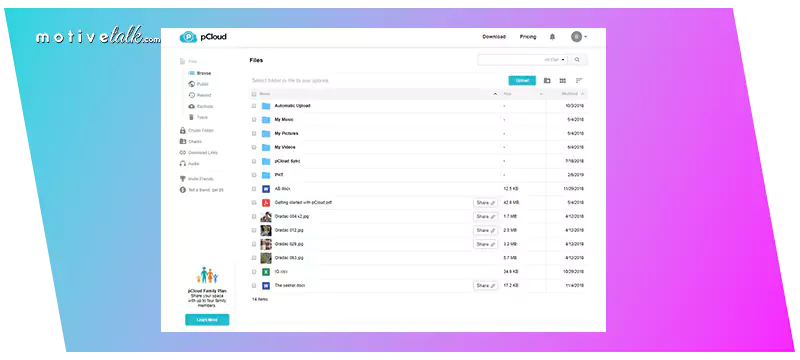Open the All Files search filter dropdown
This screenshot has width=800, height=360.
coord(555,60)
